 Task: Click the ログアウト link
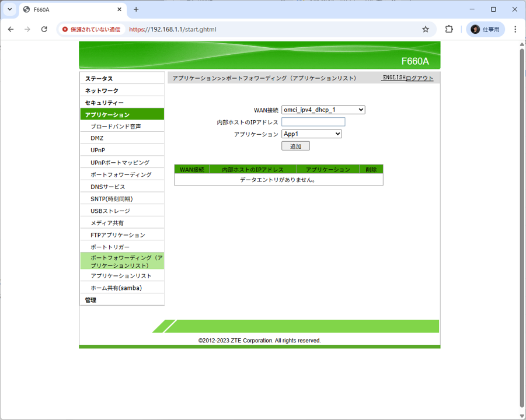420,78
